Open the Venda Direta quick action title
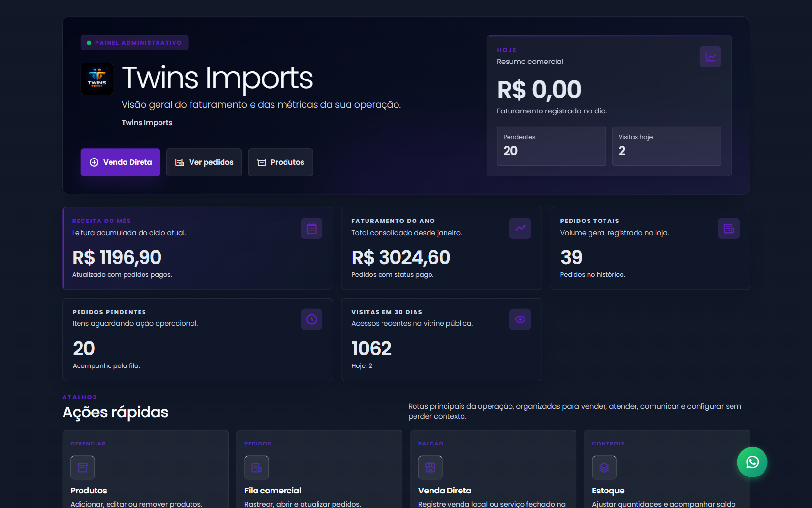The height and width of the screenshot is (508, 812). tap(445, 491)
